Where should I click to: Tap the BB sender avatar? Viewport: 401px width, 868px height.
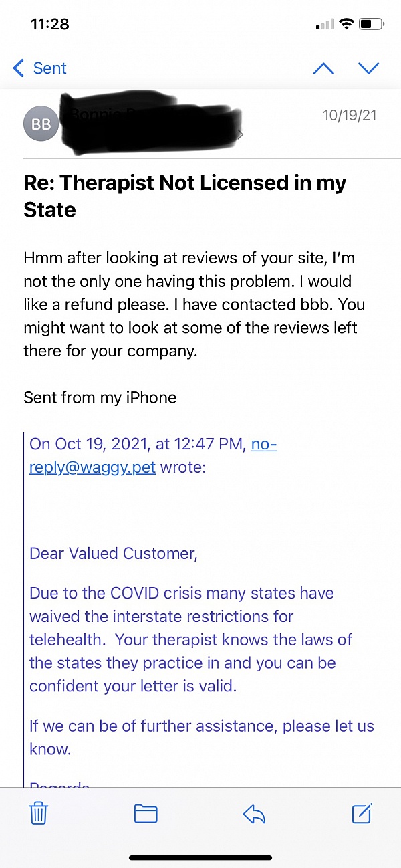(x=41, y=124)
